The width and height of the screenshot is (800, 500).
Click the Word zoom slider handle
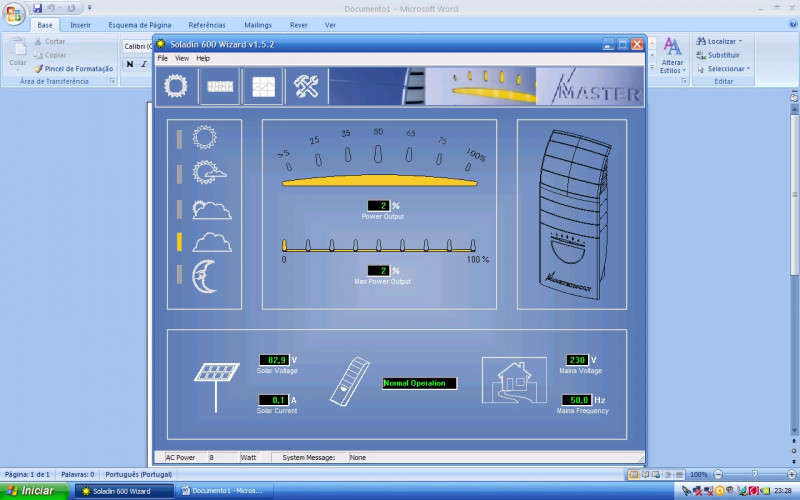(755, 474)
